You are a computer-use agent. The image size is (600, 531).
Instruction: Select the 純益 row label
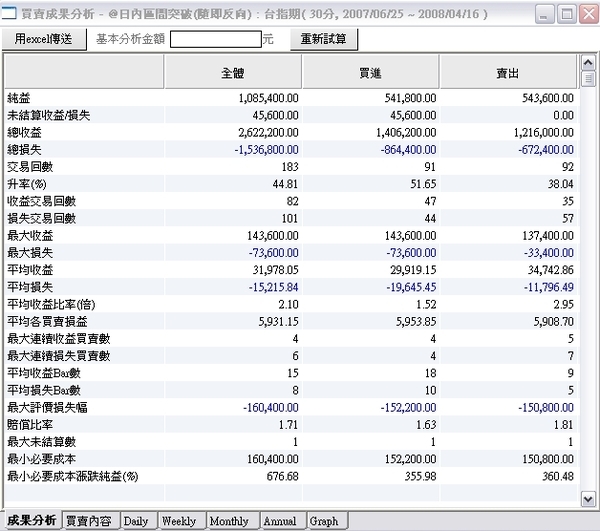(x=19, y=98)
